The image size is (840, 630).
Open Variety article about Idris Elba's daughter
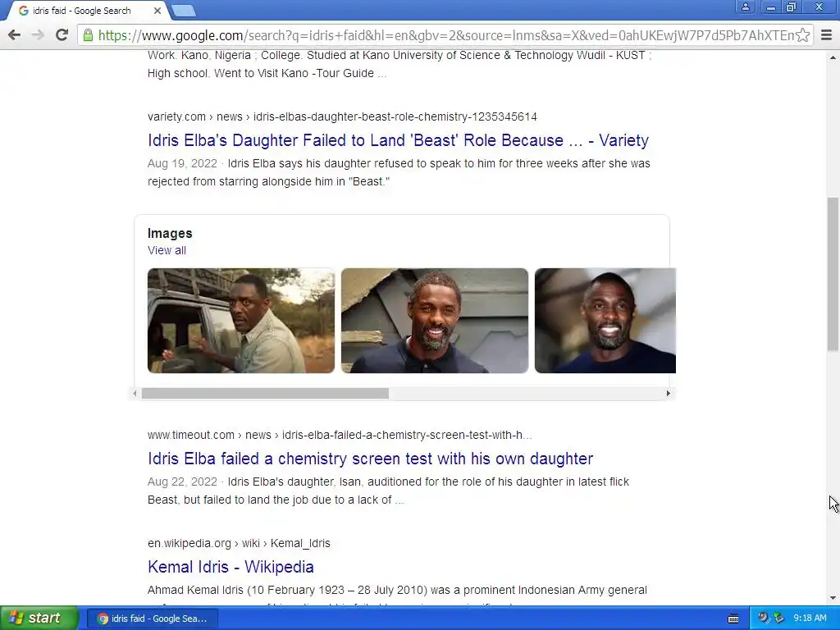point(398,140)
